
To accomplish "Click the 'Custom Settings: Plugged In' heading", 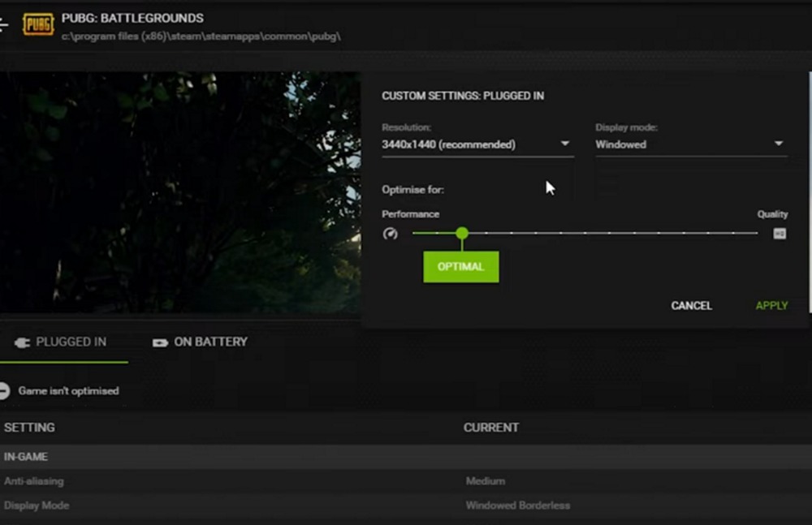I will pyautogui.click(x=463, y=96).
